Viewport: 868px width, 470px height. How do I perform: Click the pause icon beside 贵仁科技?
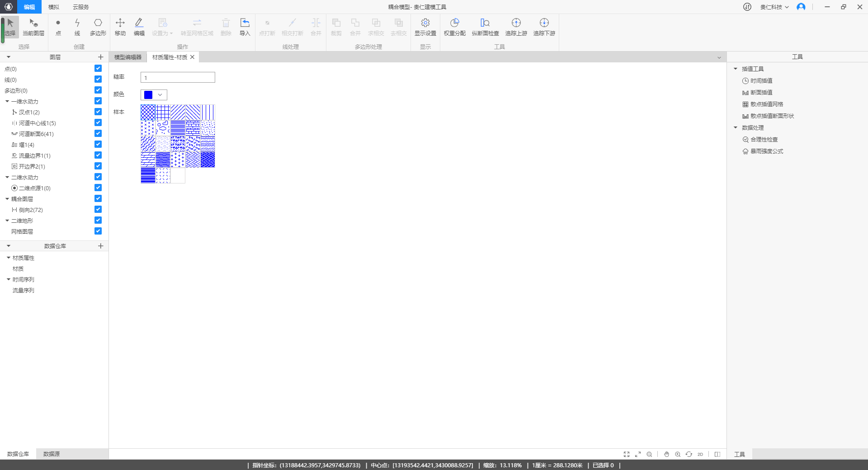(x=747, y=7)
